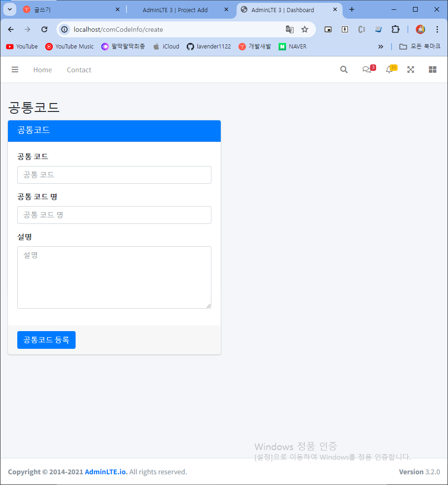Click the translate page icon

click(289, 29)
